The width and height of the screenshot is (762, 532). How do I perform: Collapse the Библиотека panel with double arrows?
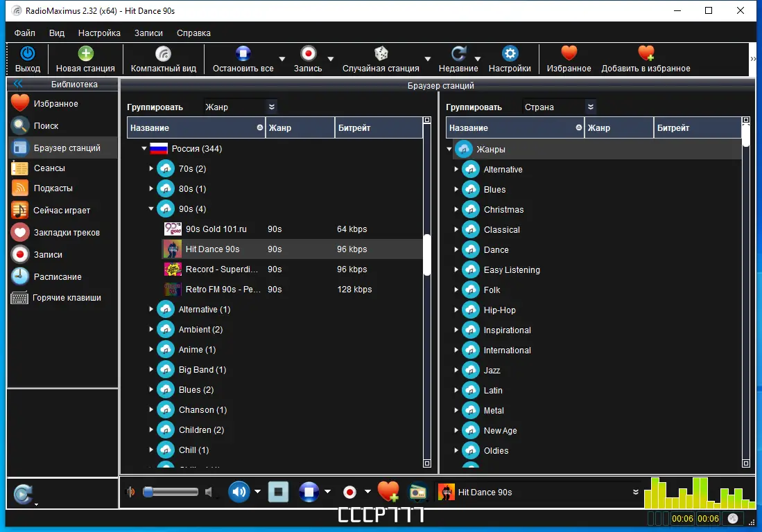(17, 84)
